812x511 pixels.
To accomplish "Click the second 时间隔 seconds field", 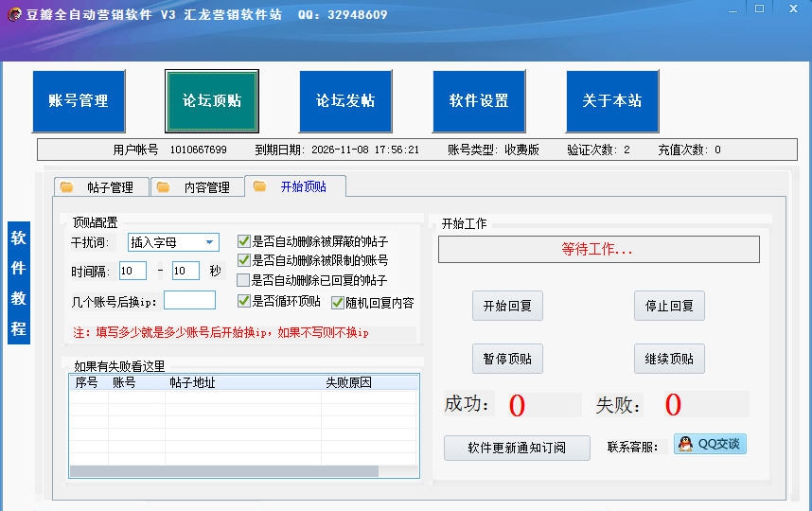I will tap(185, 271).
